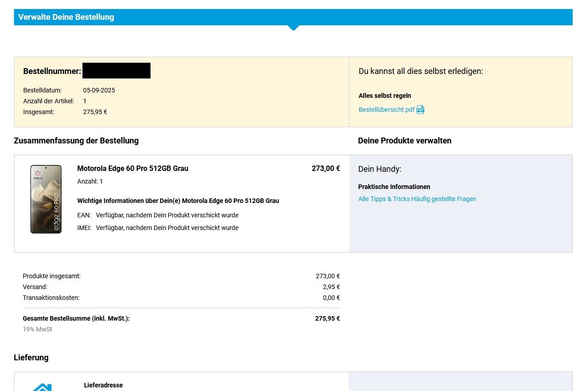
Task: Click the Transaktionskosten value 0,00 €
Action: pyautogui.click(x=332, y=298)
